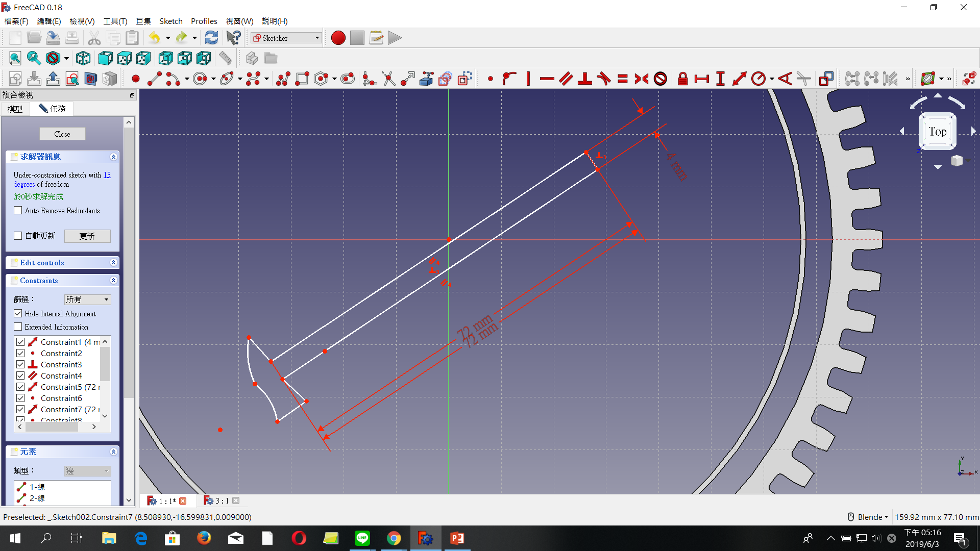Set the isometric view

tap(83, 58)
